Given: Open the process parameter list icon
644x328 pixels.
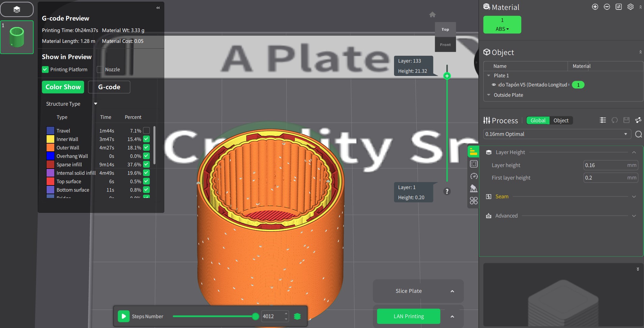Looking at the screenshot, I should click(603, 120).
